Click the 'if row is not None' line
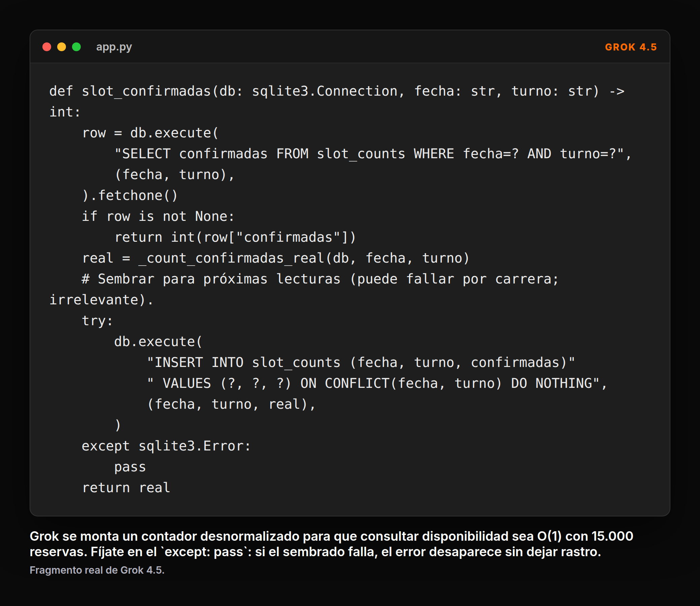Image resolution: width=700 pixels, height=606 pixels. tap(158, 216)
